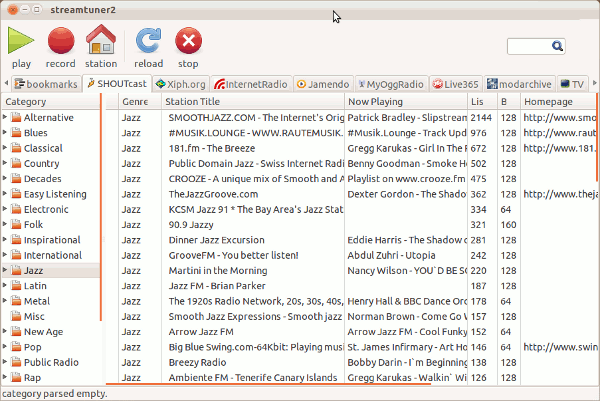Click the Big Blue Swing homepage URL cell
600x401 pixels.
pyautogui.click(x=560, y=347)
